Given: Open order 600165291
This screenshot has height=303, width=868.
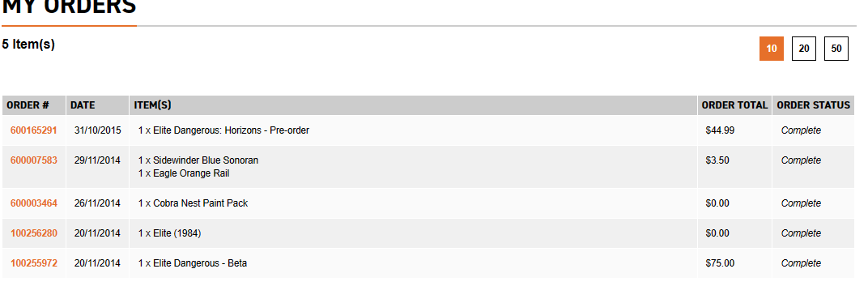Looking at the screenshot, I should pos(33,130).
